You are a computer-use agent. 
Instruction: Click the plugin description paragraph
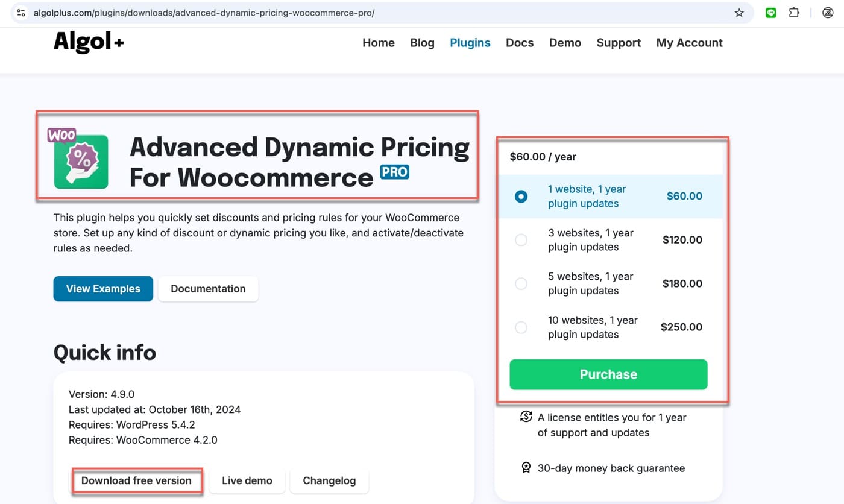point(259,233)
